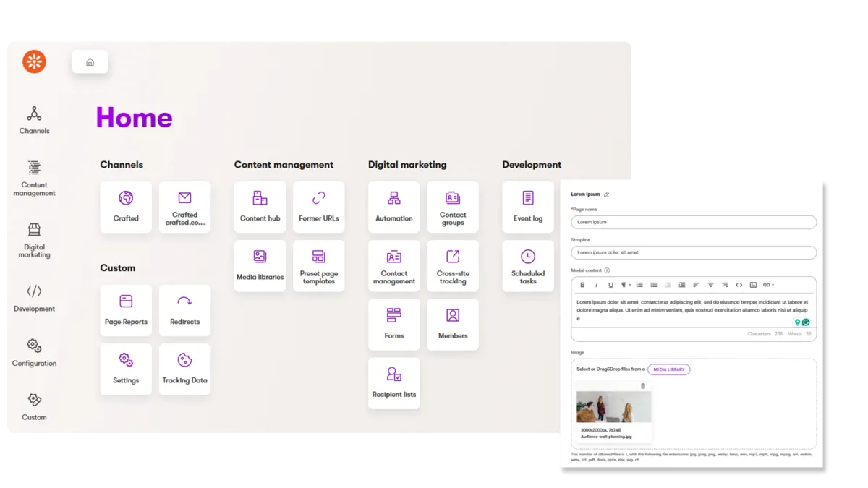Open the Event log tile
868x488 pixels.
click(528, 207)
